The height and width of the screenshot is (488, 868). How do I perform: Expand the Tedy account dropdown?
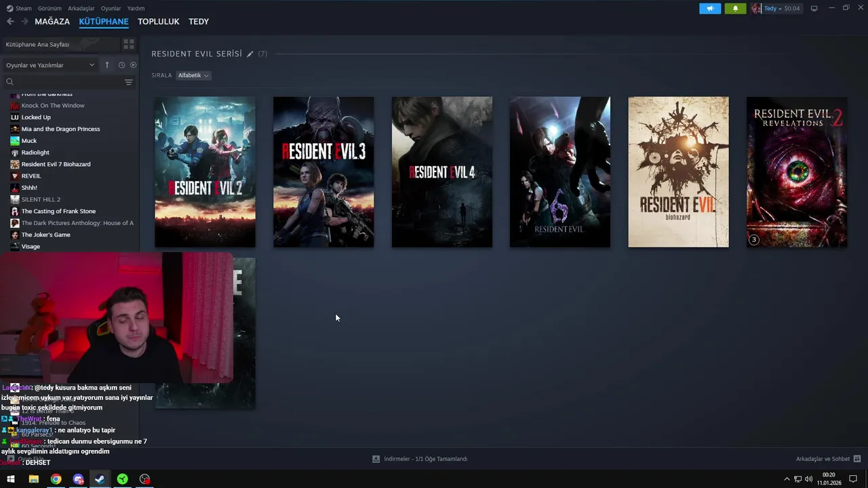point(774,9)
